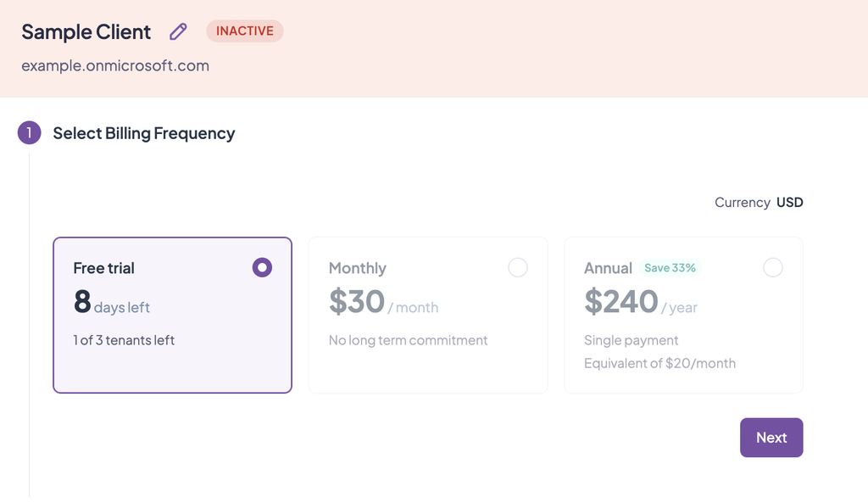
Task: Click the Sample Client heading
Action: pos(86,32)
